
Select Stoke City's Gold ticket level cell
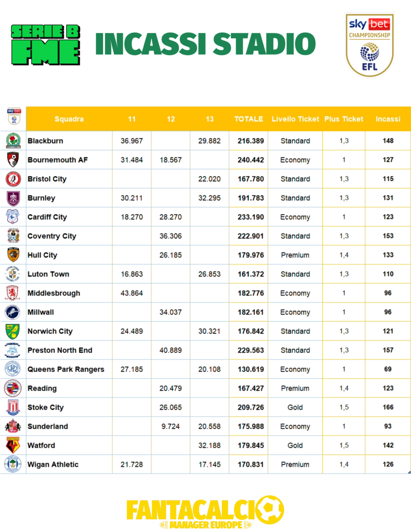click(295, 407)
